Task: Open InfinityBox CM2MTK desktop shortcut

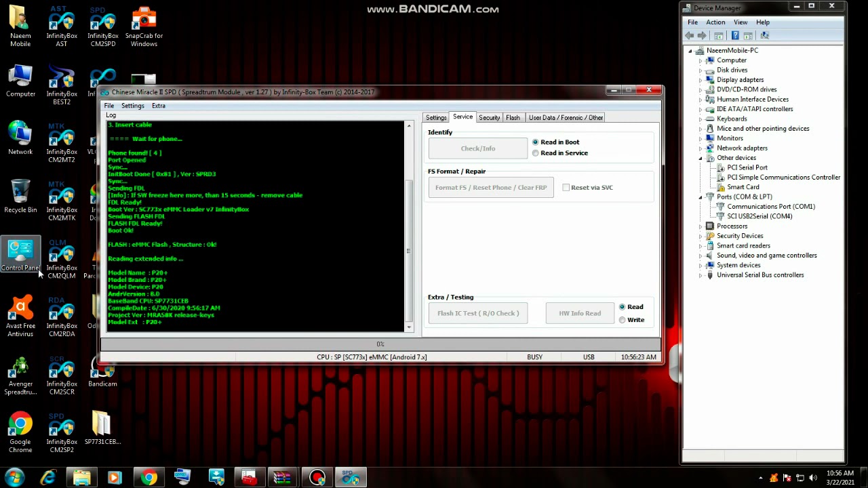Action: [x=61, y=201]
